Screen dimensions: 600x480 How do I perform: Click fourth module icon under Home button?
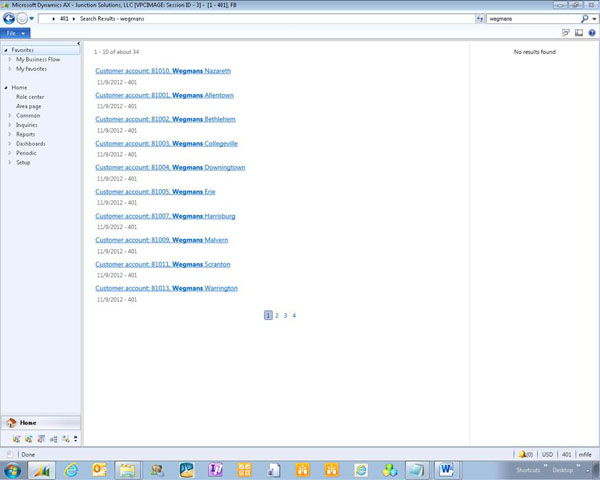click(x=53, y=439)
